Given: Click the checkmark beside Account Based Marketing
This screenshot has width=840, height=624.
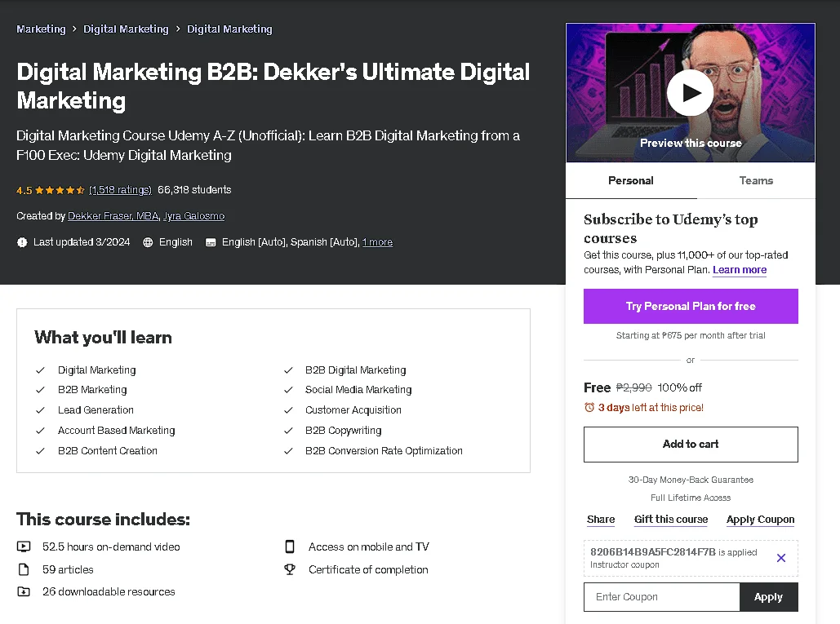Looking at the screenshot, I should click(x=40, y=430).
